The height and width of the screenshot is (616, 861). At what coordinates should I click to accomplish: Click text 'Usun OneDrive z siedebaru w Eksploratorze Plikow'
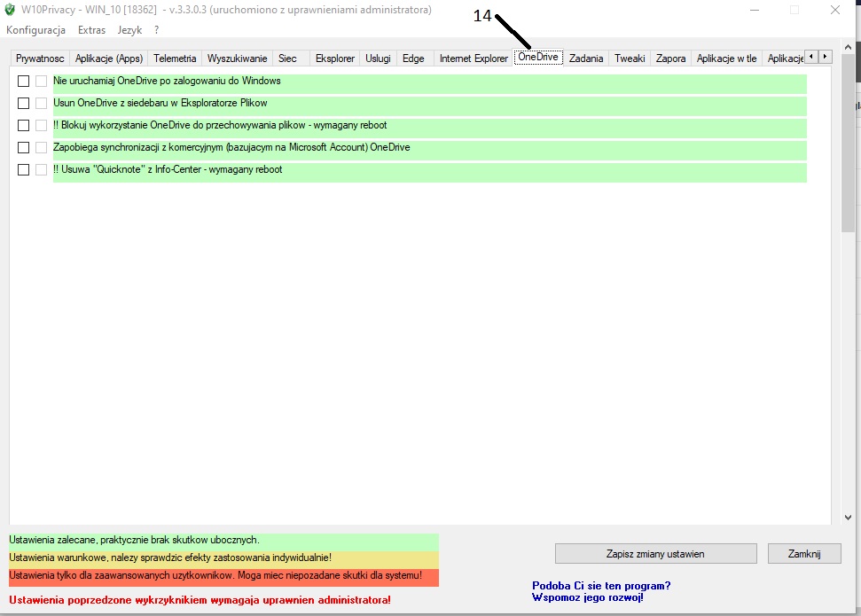tap(160, 103)
